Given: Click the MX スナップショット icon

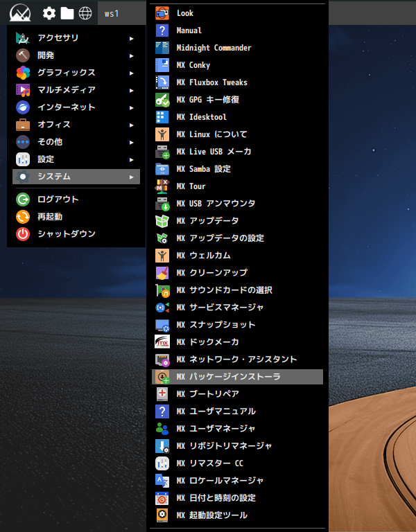Looking at the screenshot, I should 162,325.
